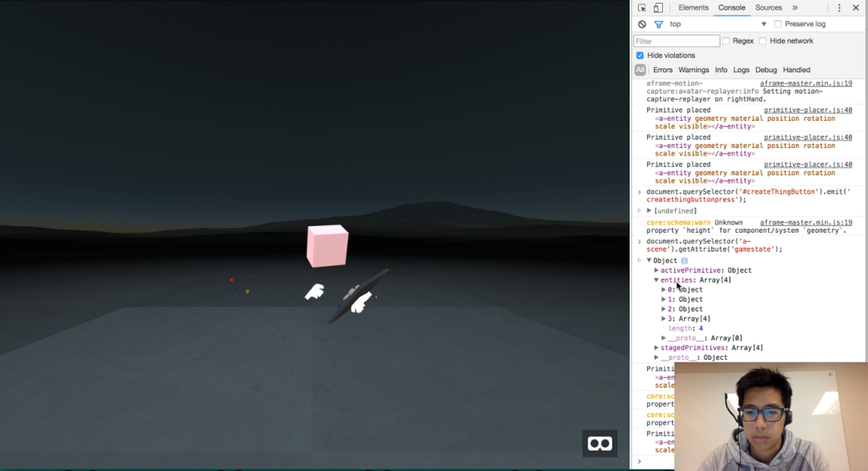Reveal hidden panel tabs via double chevron
Viewport: 868px width, 471px height.
(794, 7)
